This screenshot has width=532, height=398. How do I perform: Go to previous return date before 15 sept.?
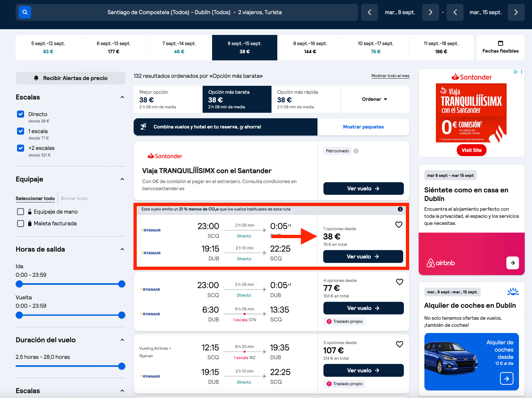[x=455, y=12]
